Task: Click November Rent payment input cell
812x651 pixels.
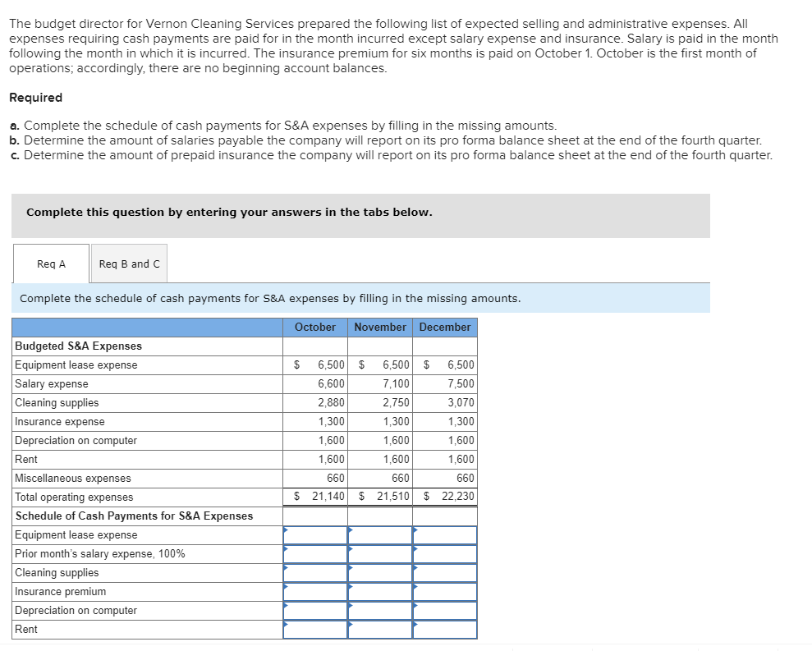Action: tap(380, 630)
